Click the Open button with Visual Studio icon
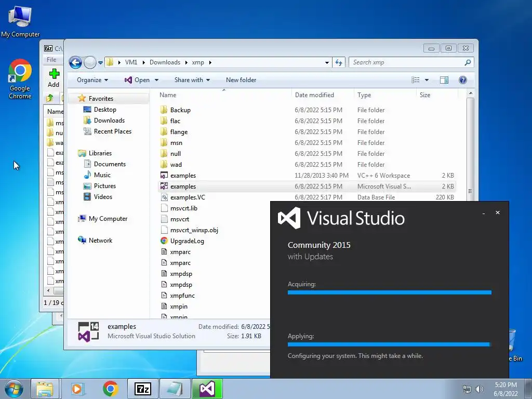Viewport: 532px width, 399px height. 137,80
